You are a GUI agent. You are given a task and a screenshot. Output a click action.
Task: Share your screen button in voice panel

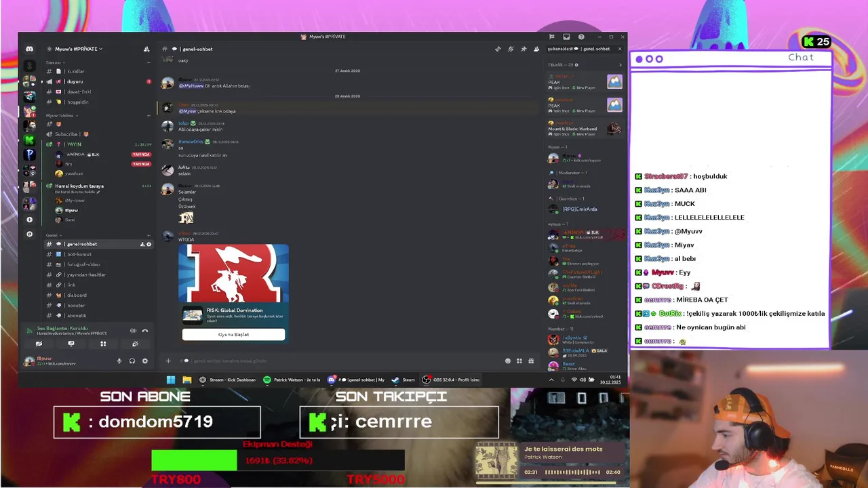tap(71, 344)
